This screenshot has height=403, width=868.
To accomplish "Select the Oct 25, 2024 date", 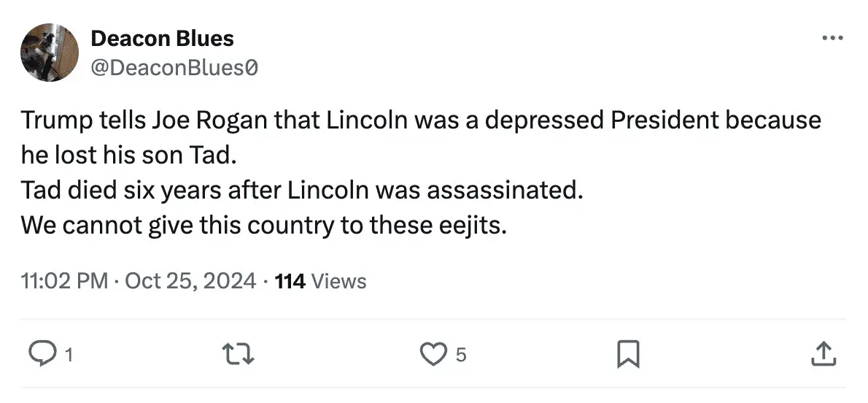I will [190, 280].
